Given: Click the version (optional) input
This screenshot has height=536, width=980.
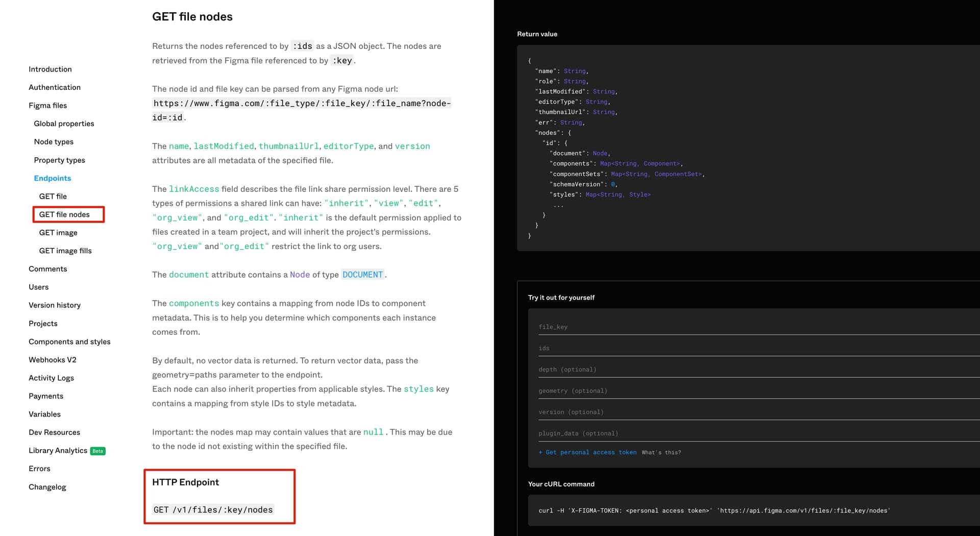Looking at the screenshot, I should pyautogui.click(x=759, y=412).
